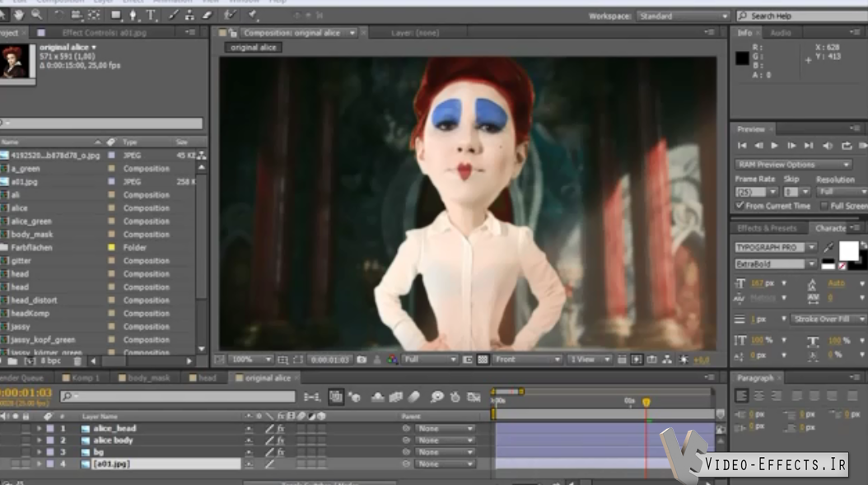Jump to first frame in Preview panel
The image size is (868, 485).
(x=742, y=146)
